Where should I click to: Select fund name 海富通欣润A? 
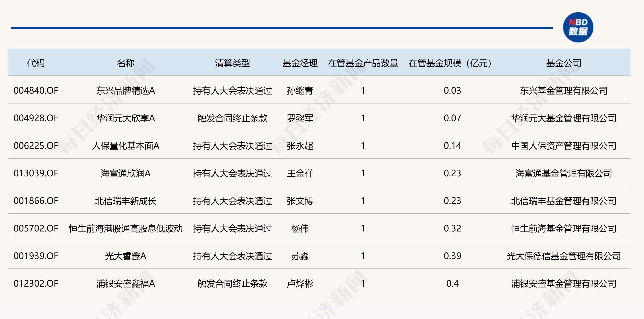[126, 173]
